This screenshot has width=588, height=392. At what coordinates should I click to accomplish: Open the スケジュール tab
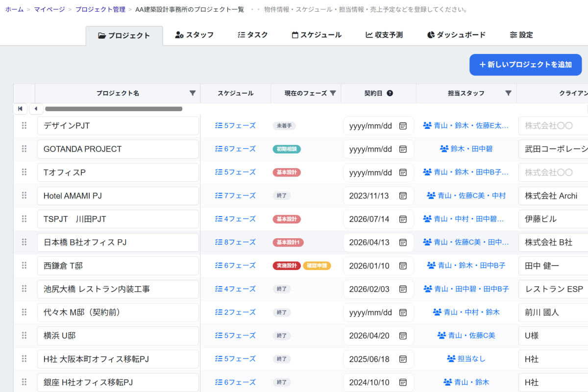[x=317, y=35]
